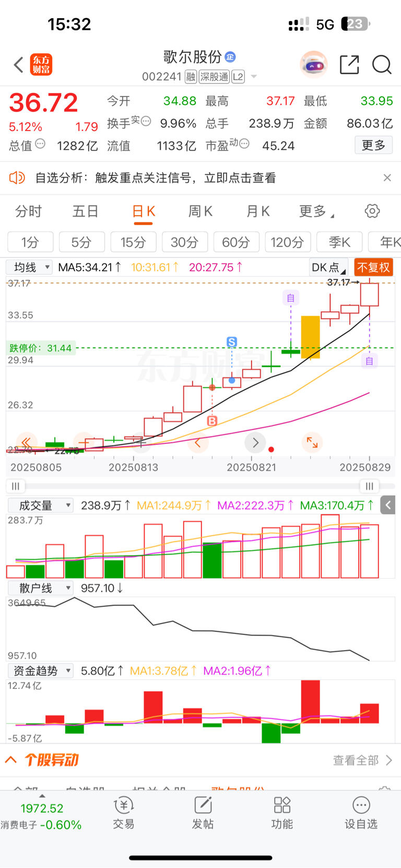Tap the 市盈 动 info circle icon

click(244, 143)
